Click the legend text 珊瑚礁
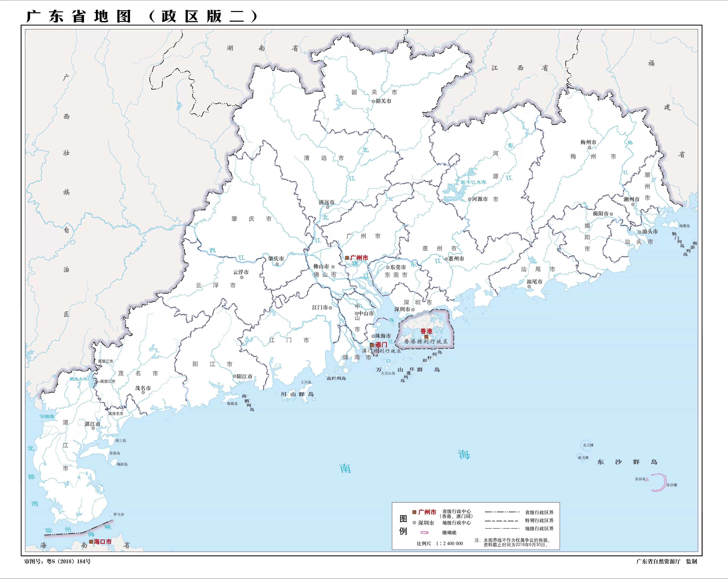The image size is (728, 579). point(449,533)
